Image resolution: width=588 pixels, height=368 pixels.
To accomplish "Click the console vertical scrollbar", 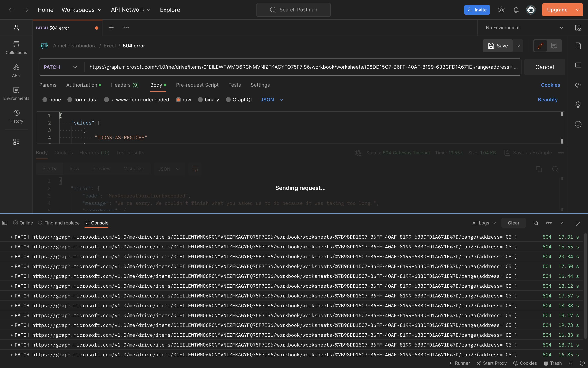I will [x=585, y=286].
